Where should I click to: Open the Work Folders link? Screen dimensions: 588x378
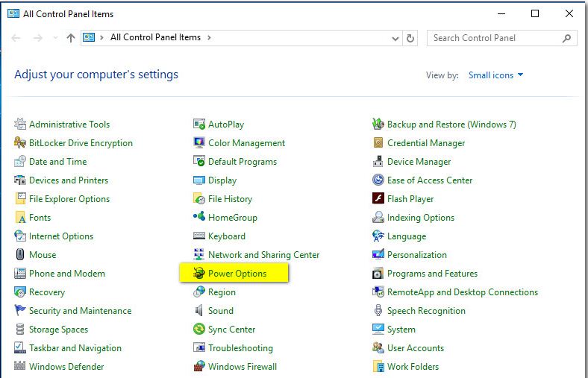[x=413, y=366]
